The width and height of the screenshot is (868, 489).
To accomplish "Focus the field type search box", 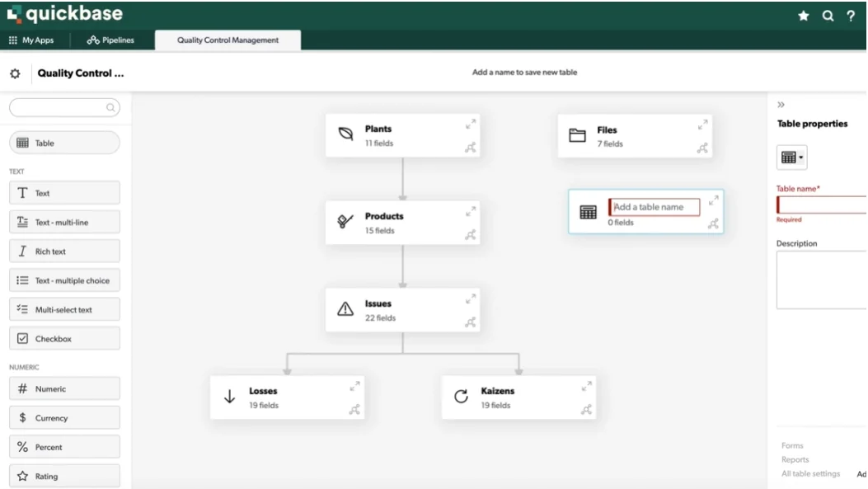I will click(x=64, y=107).
